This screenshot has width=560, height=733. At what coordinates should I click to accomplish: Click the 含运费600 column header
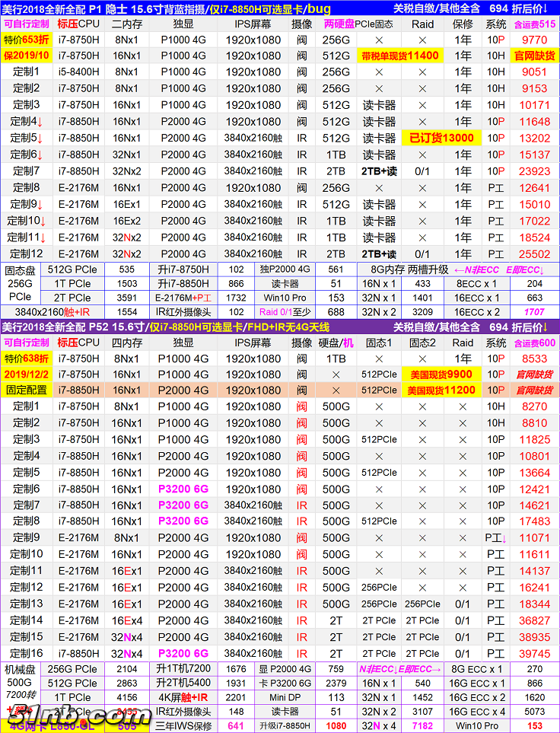[x=534, y=343]
